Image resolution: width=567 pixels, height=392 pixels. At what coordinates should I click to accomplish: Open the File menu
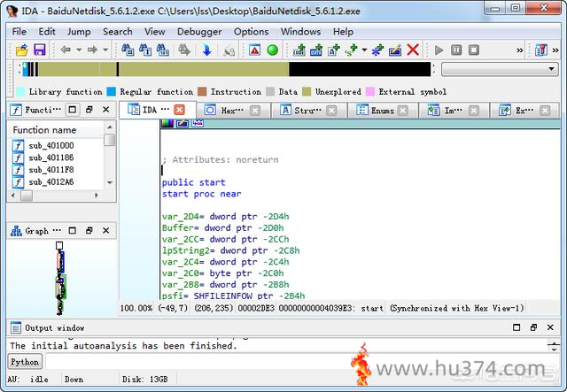(x=19, y=32)
